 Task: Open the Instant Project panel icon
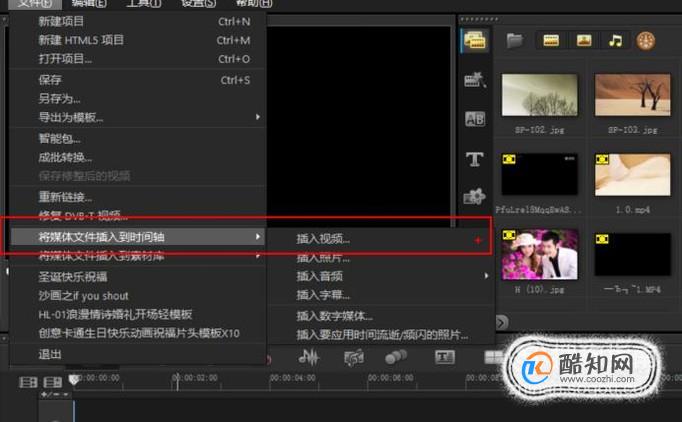coord(475,80)
